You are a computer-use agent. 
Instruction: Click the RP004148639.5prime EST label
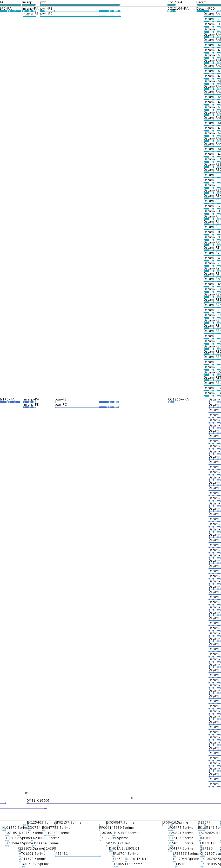click(x=117, y=827)
